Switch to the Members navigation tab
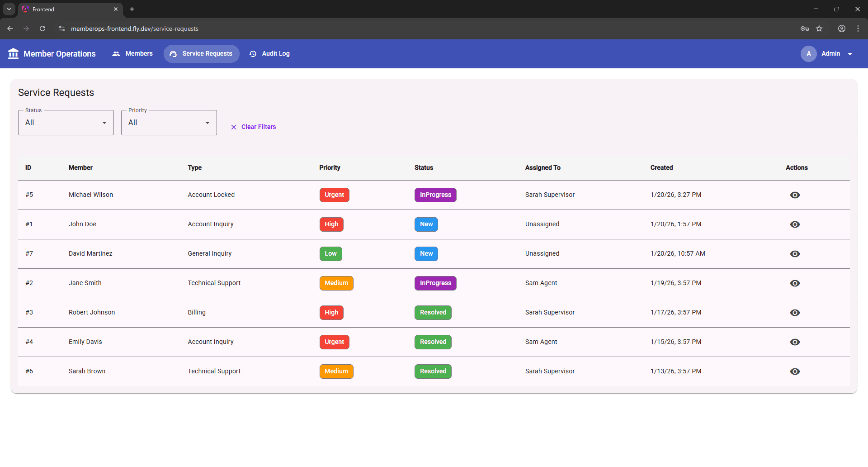 pyautogui.click(x=139, y=53)
